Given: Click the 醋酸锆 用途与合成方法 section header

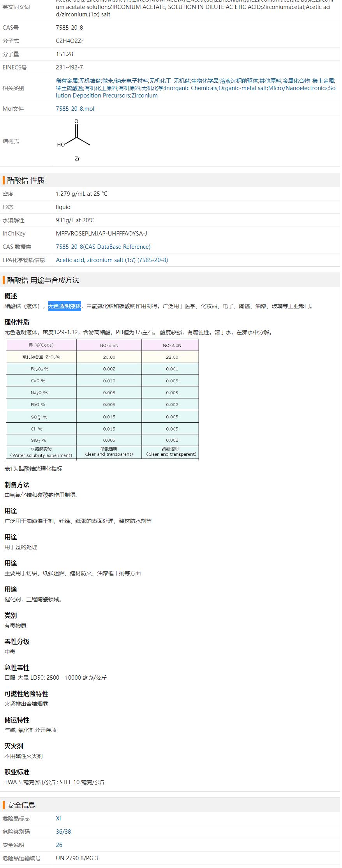Looking at the screenshot, I should pos(43,280).
